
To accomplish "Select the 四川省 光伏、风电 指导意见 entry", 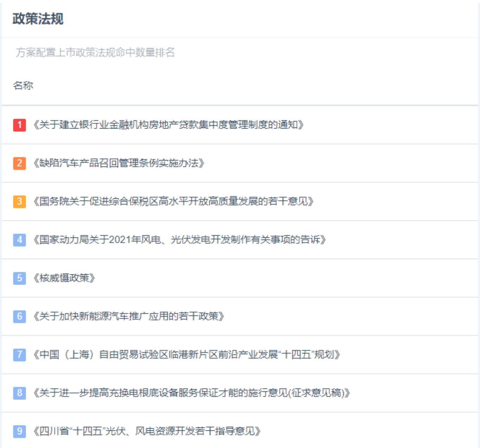I will click(x=147, y=431).
